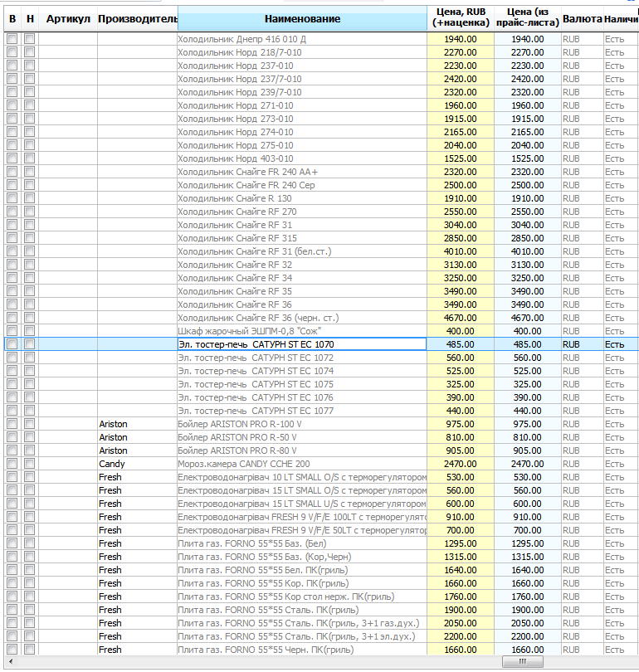Screen dimensions: 639x672
Task: Toggle the Н checkbox for Бойлер ARISTON PRO R-100 V
Action: click(30, 424)
